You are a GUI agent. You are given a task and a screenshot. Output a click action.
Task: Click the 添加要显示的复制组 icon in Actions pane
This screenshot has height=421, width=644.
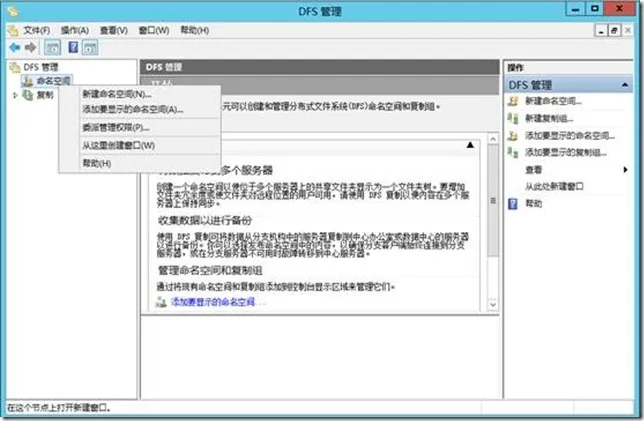(x=513, y=152)
